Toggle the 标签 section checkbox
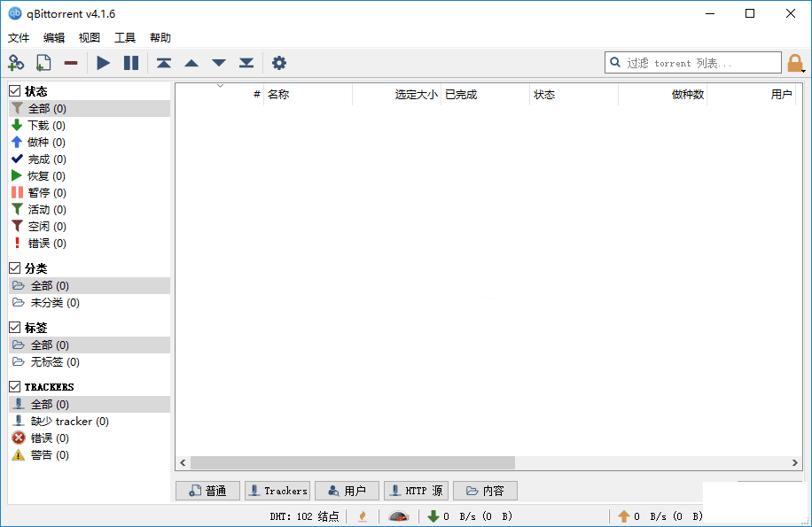The image size is (812, 527). point(15,328)
